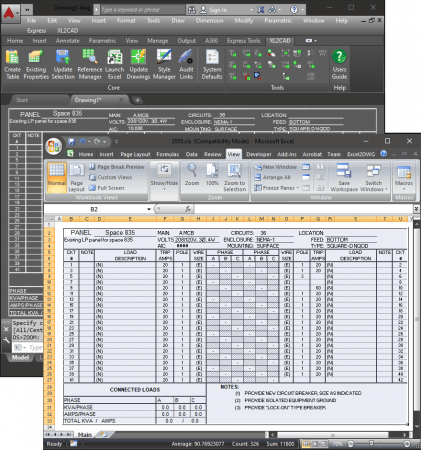Click zoom in plus on Excel status bar

coord(407,444)
